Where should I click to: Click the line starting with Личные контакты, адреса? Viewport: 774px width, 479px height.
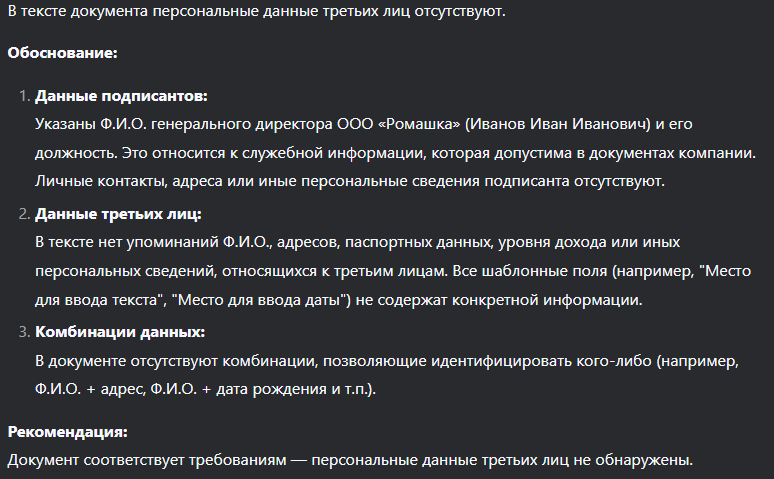click(350, 181)
